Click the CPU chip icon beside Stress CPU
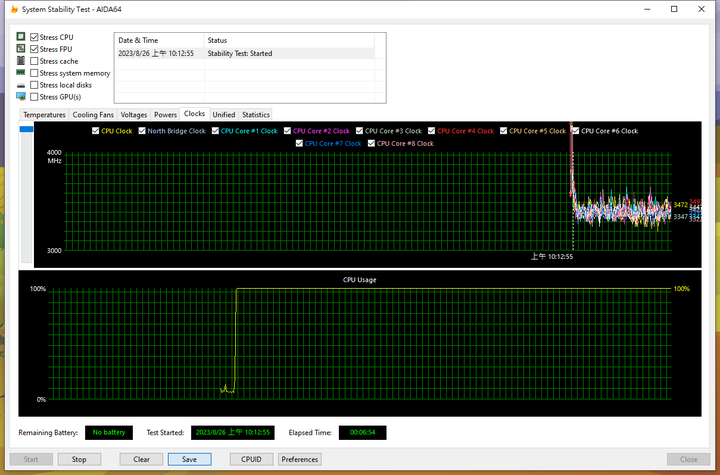The height and width of the screenshot is (475, 720). pos(21,36)
